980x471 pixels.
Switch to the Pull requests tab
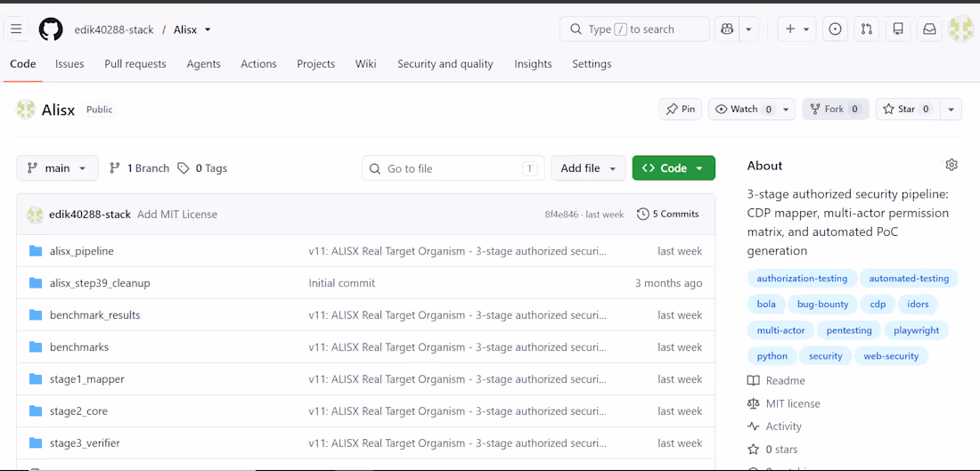coord(135,64)
